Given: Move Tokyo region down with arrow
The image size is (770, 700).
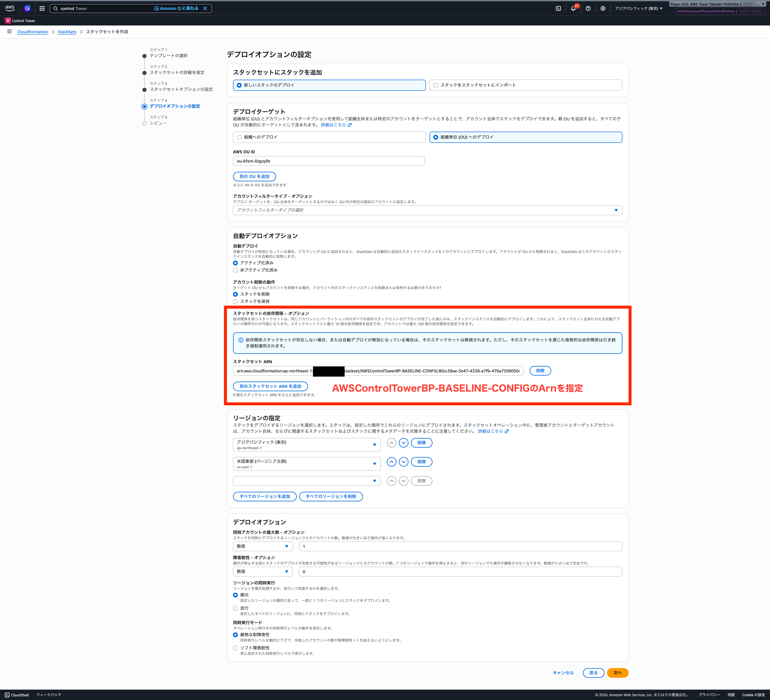Looking at the screenshot, I should [x=404, y=443].
